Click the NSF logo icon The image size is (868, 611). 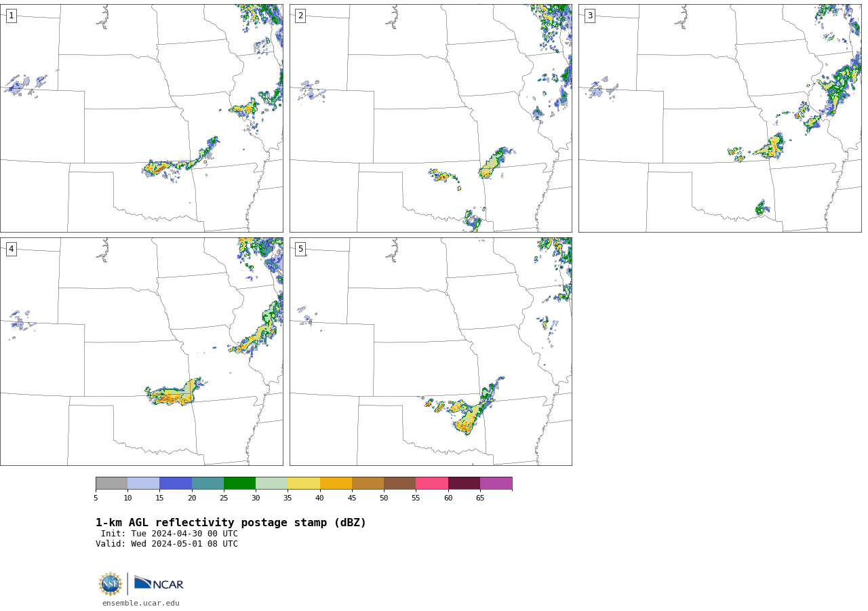pos(111,584)
